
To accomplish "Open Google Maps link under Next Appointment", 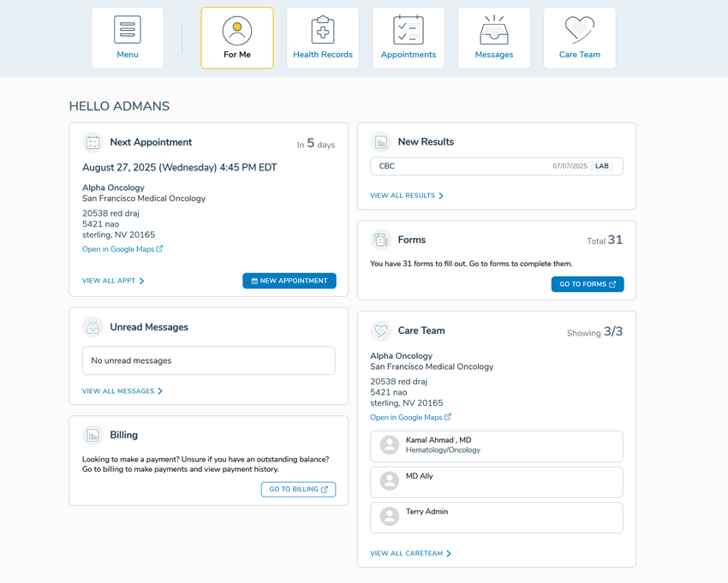I will 122,249.
